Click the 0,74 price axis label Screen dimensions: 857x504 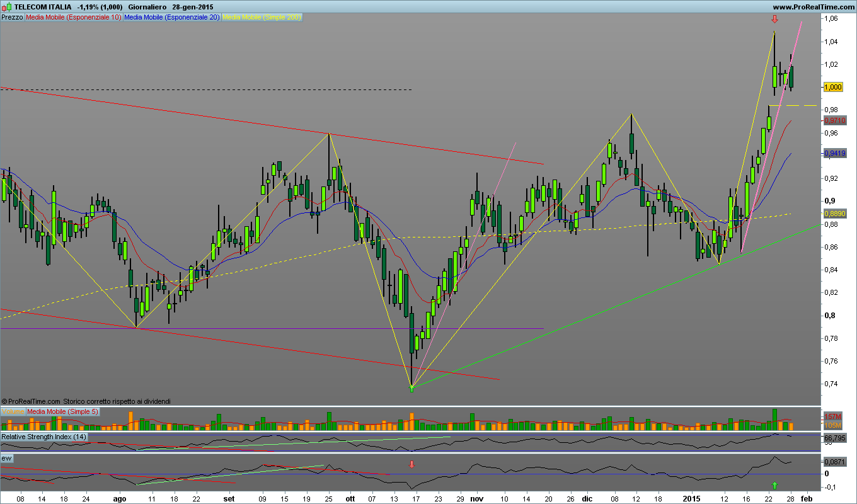[x=832, y=384]
